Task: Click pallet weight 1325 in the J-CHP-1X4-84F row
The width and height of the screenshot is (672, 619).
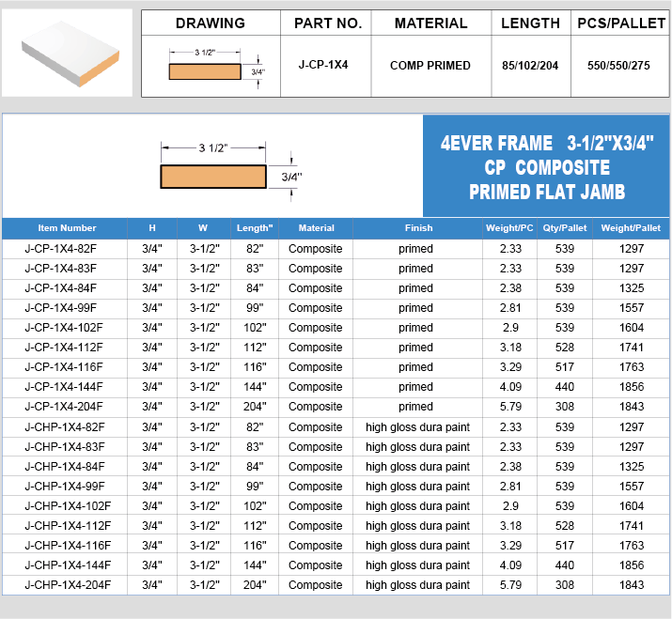Action: 632,467
